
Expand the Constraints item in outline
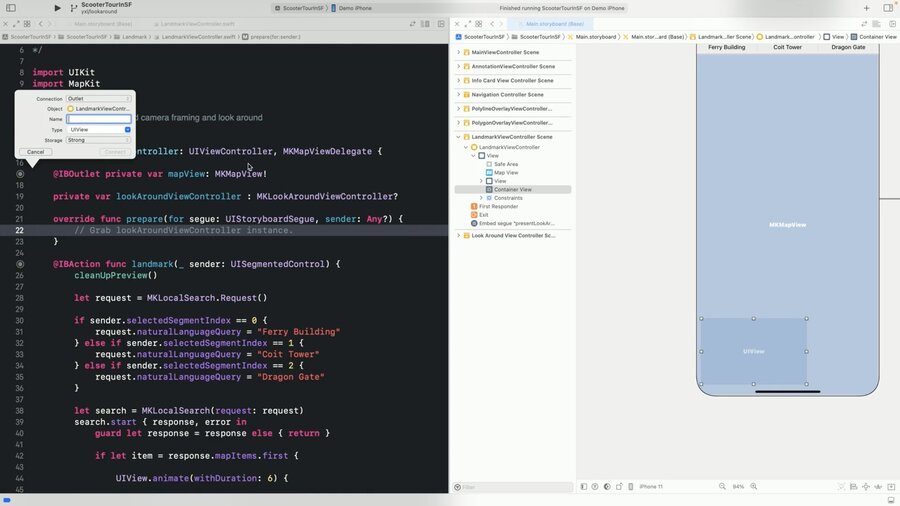(x=481, y=198)
